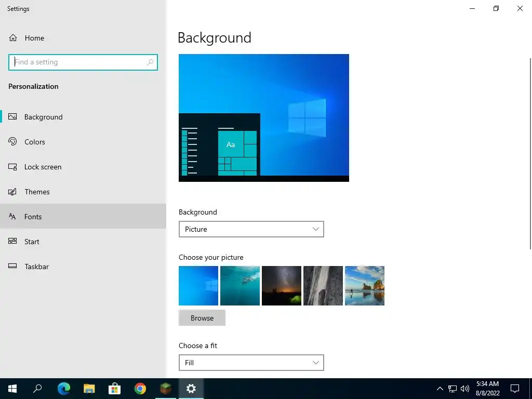Open the Lock screen section label

click(x=43, y=167)
